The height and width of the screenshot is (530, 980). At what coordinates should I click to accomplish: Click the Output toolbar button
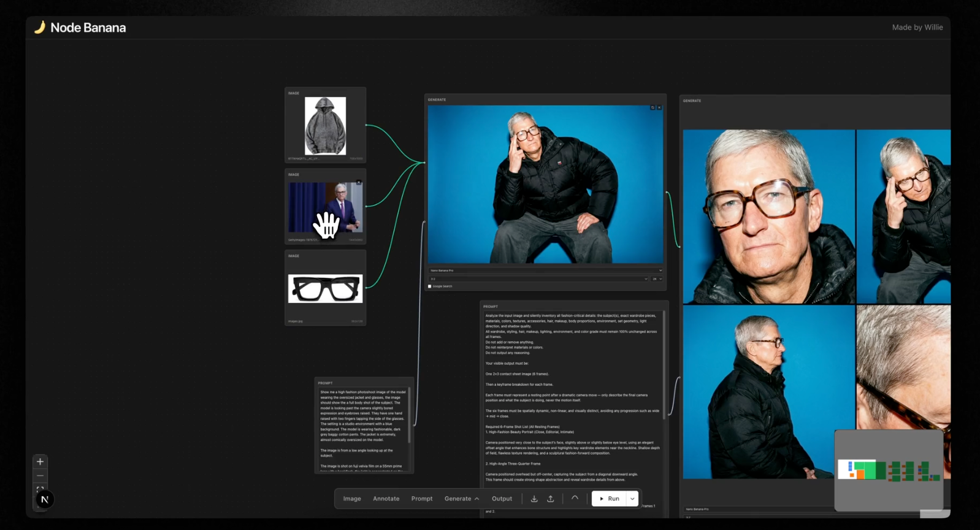point(502,499)
